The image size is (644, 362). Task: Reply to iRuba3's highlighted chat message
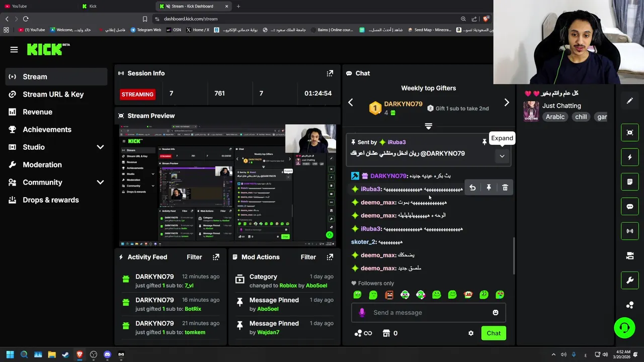[472, 188]
